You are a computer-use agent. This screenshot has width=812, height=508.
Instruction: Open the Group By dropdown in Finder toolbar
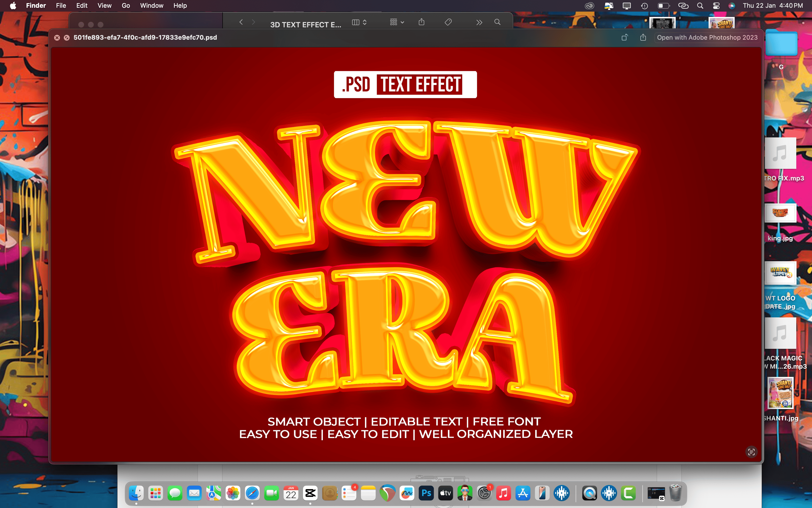click(x=397, y=22)
